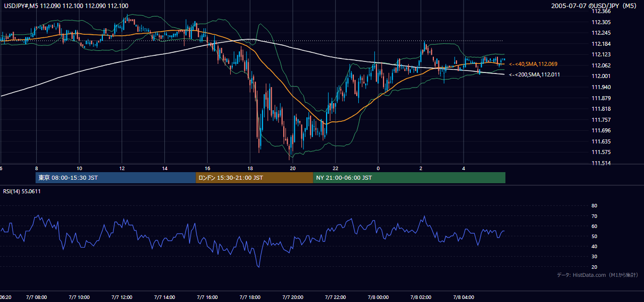Click RSI level 70 on the RSI axis
This screenshot has width=644, height=302.
(x=594, y=216)
